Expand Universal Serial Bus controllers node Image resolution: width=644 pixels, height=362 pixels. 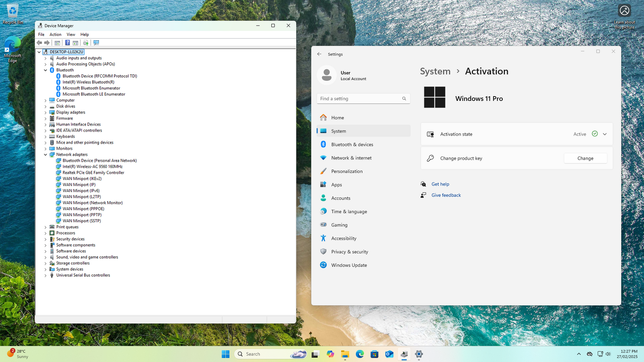pos(45,275)
